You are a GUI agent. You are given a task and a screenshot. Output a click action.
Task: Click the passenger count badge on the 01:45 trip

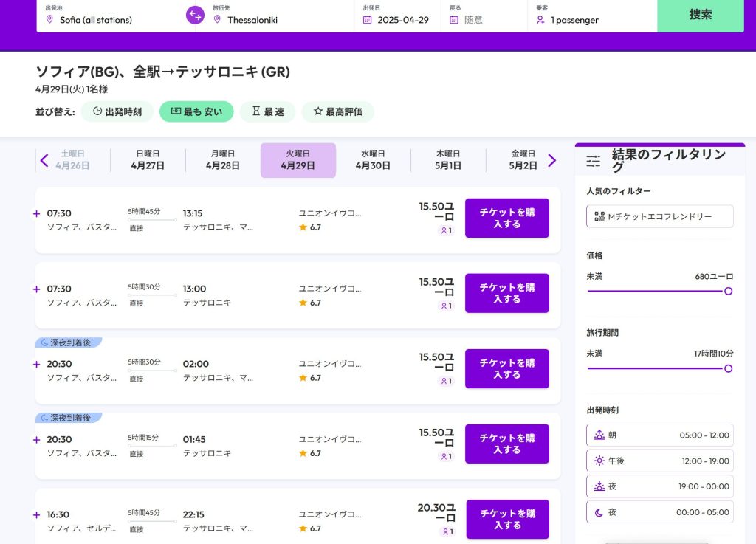[447, 456]
